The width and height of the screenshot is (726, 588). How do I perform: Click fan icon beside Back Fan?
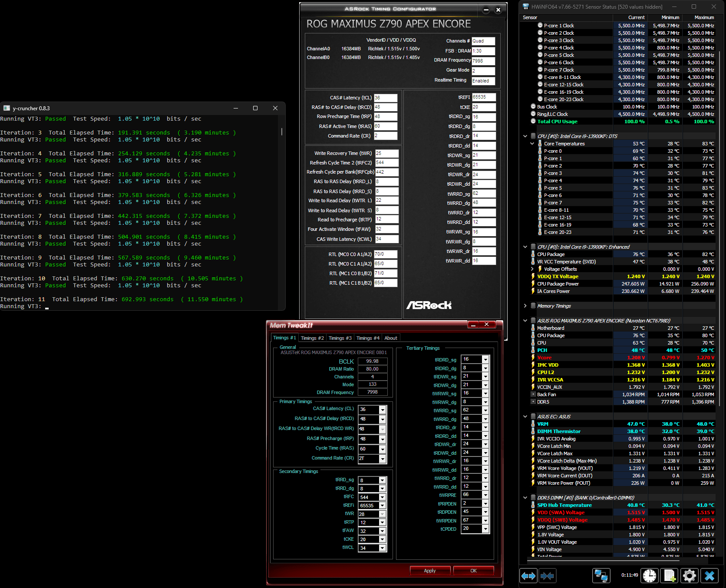click(x=533, y=394)
